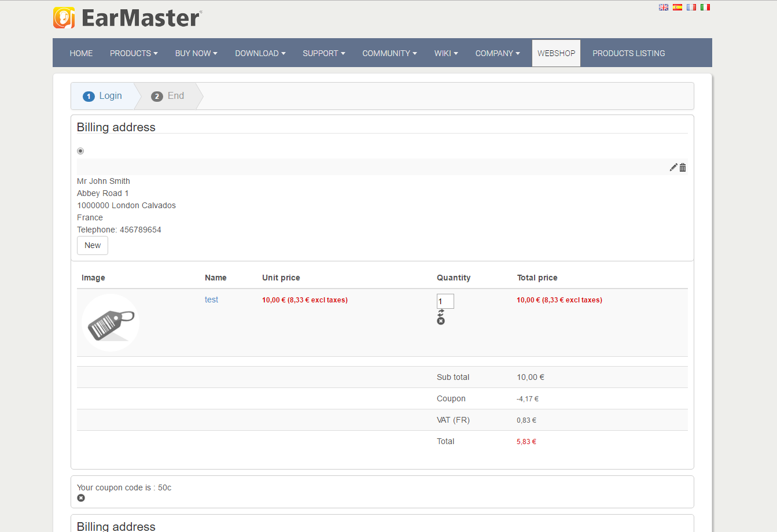Viewport: 777px width, 532px height.
Task: Refresh cart quantity with update icon
Action: point(441,312)
